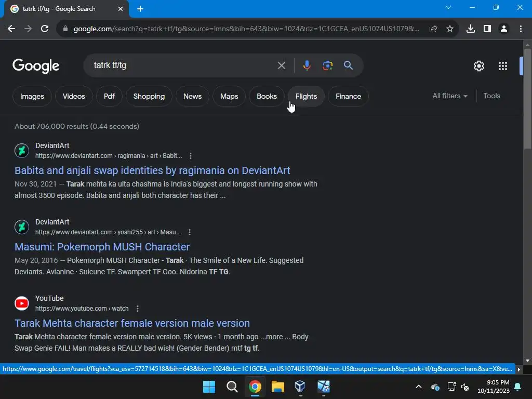Close the tatrk tf/tg Google Search tab
The width and height of the screenshot is (532, 399).
click(x=121, y=9)
